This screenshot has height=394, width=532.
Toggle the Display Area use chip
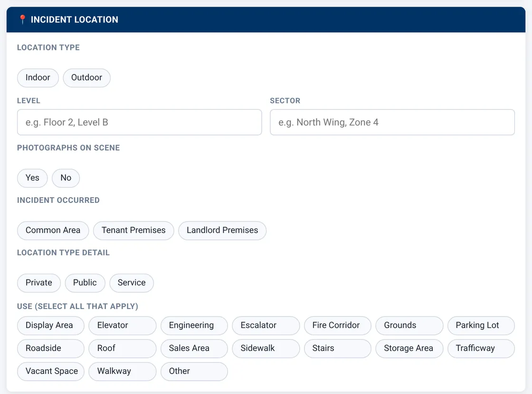[x=51, y=326]
